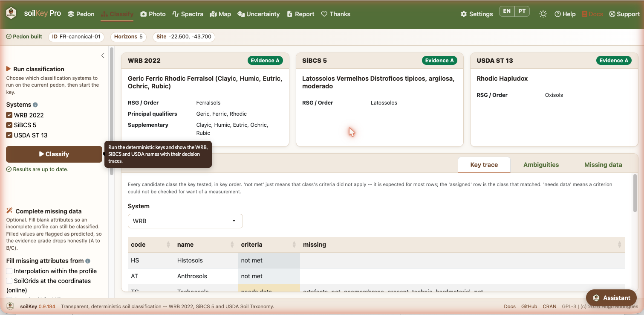
Task: Click the HS code cell
Action: [151, 260]
